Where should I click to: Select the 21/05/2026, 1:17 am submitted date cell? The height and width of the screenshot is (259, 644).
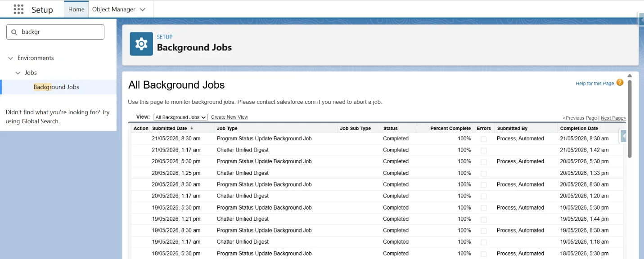(176, 150)
